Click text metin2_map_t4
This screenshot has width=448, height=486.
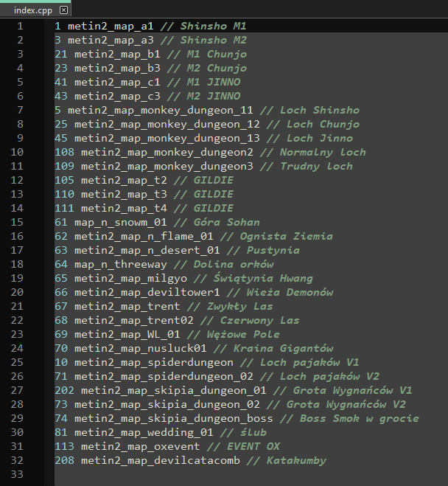pos(124,208)
